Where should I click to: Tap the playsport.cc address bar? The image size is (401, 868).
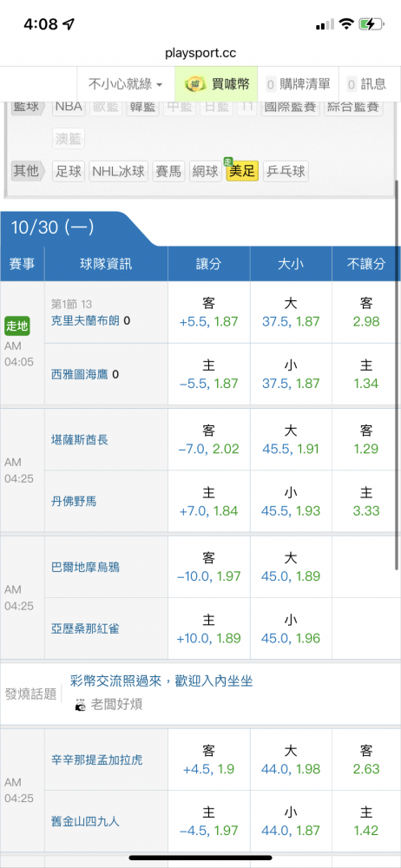[200, 54]
